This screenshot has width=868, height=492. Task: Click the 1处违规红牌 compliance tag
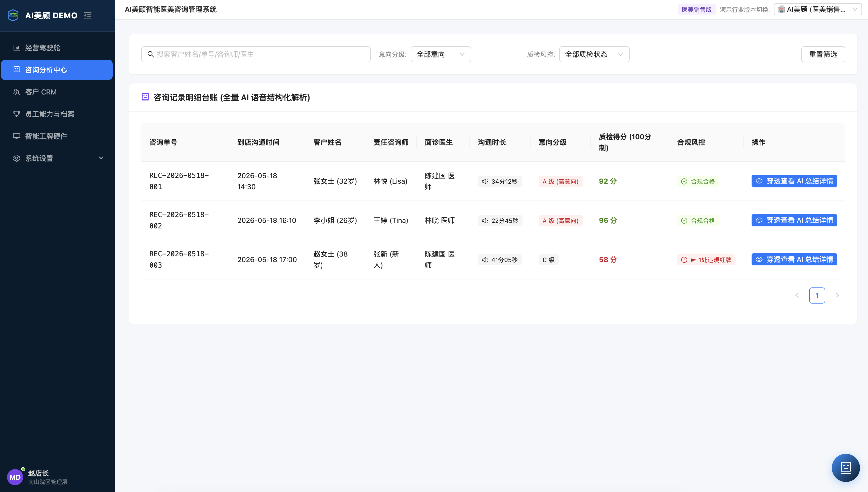pyautogui.click(x=706, y=260)
